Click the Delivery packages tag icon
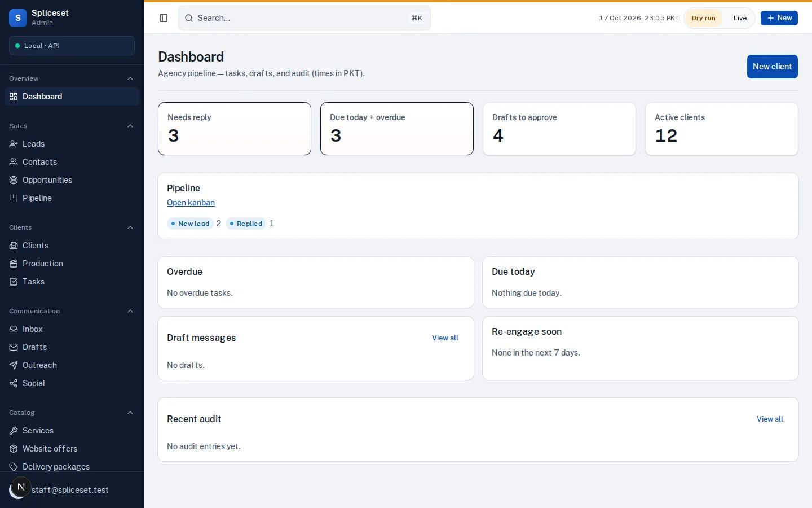 [14, 467]
